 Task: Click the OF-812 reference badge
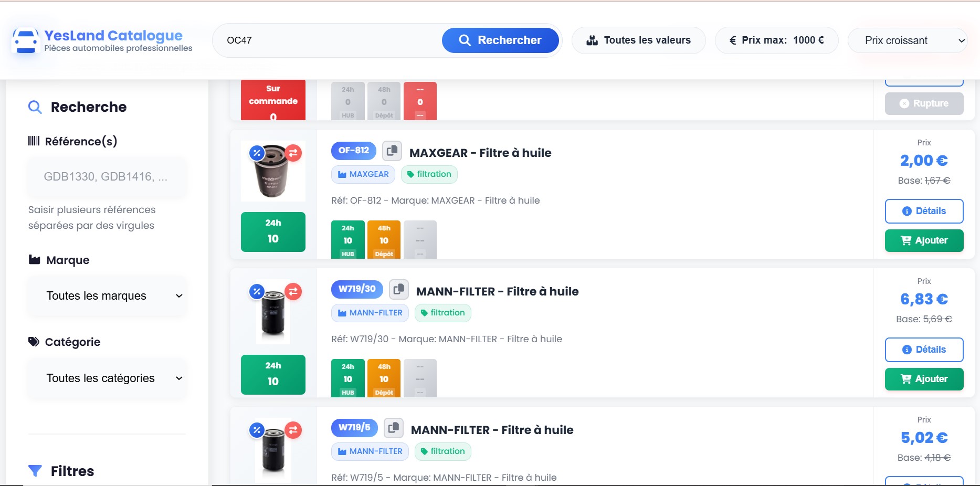(354, 151)
